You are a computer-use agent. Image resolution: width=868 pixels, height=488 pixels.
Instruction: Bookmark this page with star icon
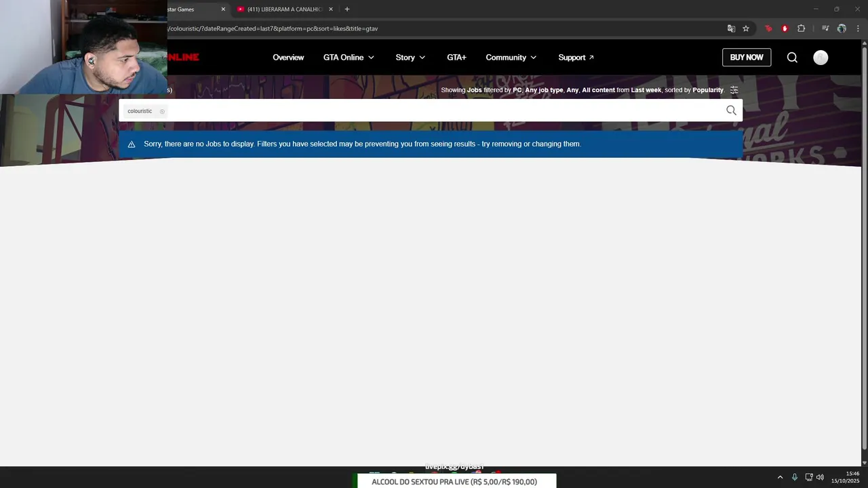click(746, 28)
